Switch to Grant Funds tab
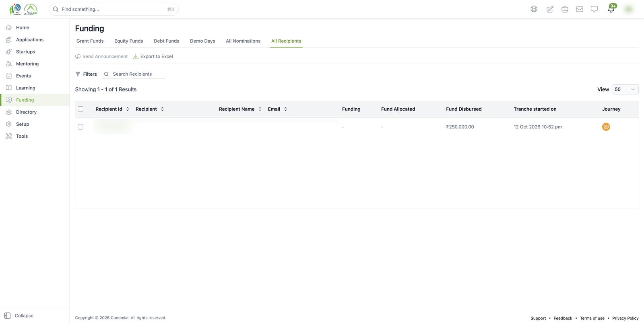The image size is (644, 323). coord(90,41)
